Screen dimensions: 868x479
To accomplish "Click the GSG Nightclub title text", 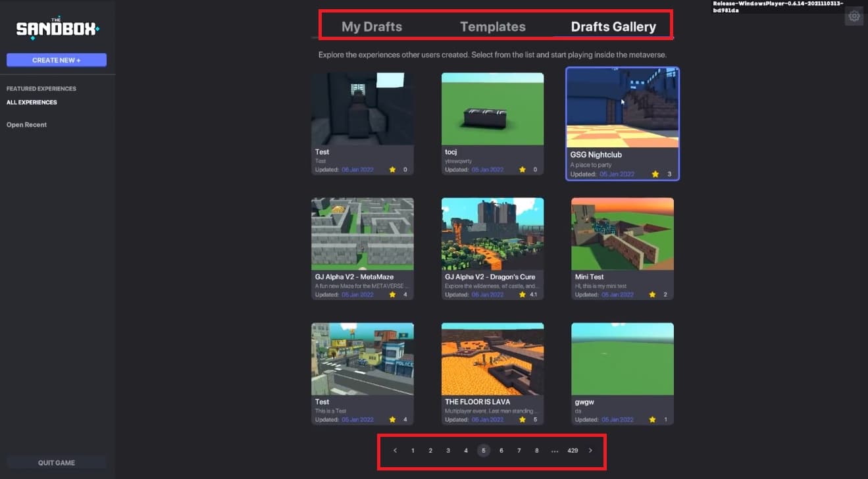I will pyautogui.click(x=596, y=155).
